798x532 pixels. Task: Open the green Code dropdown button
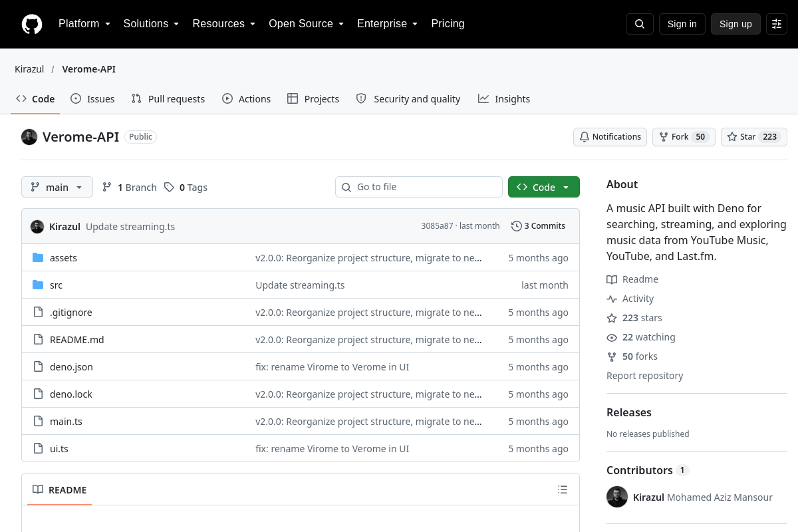click(544, 187)
